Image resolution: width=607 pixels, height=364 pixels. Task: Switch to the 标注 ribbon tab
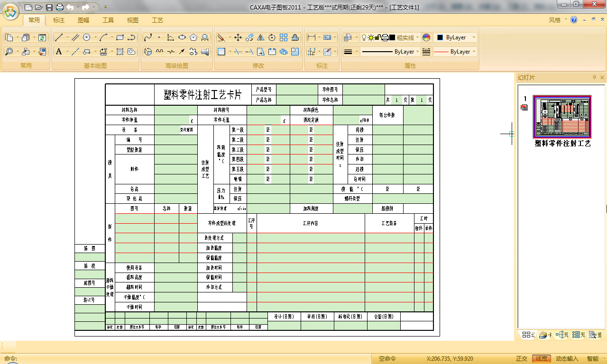59,20
